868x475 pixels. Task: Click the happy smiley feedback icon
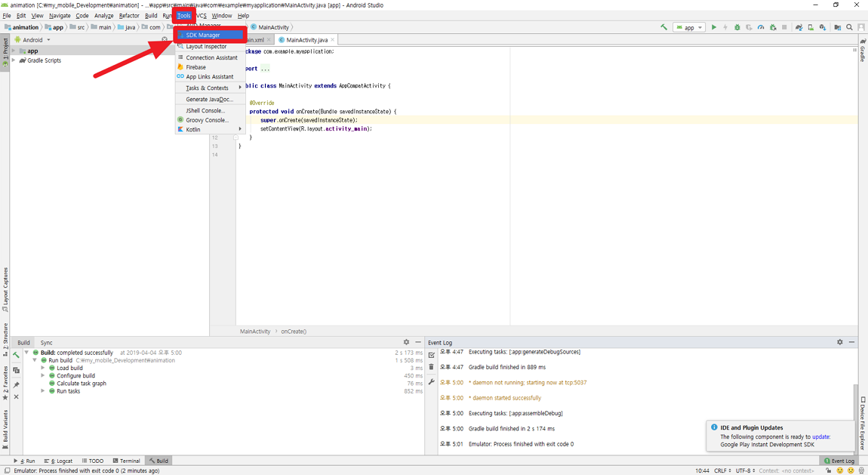click(840, 470)
